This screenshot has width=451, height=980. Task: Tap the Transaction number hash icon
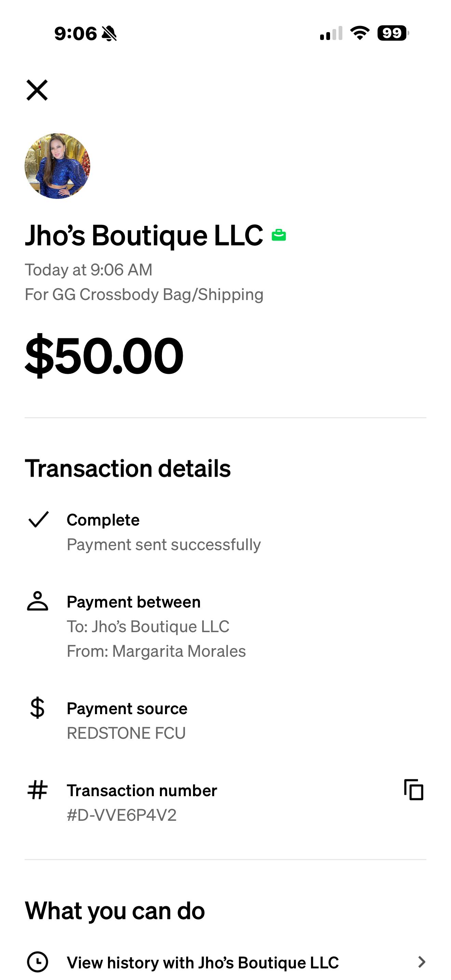click(x=37, y=790)
